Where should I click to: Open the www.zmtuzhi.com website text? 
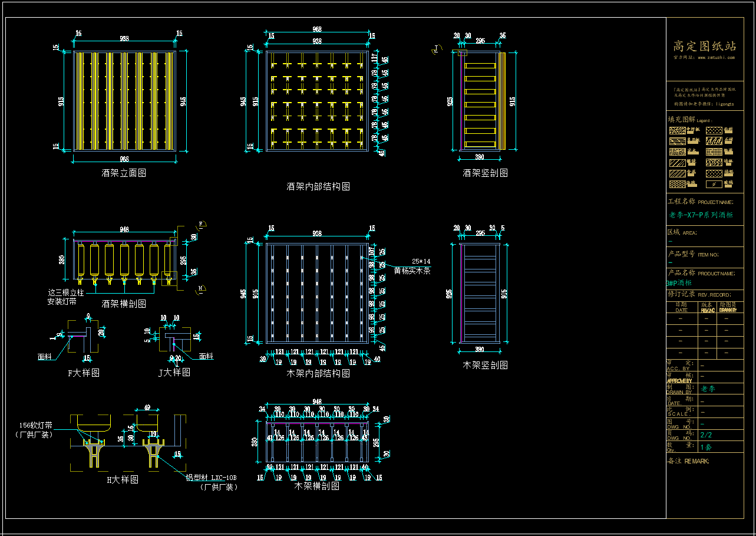click(x=716, y=58)
